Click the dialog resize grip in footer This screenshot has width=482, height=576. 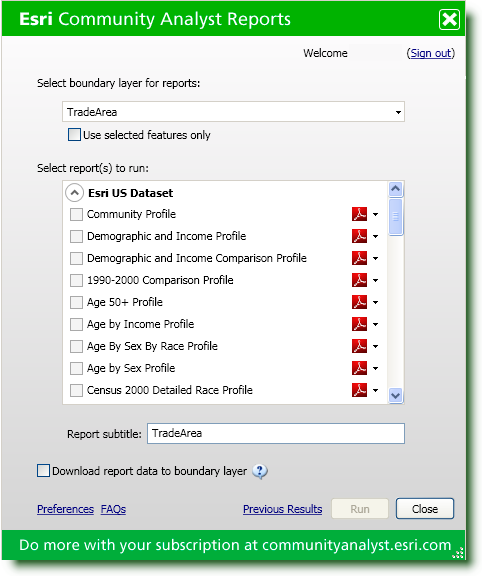(x=458, y=553)
